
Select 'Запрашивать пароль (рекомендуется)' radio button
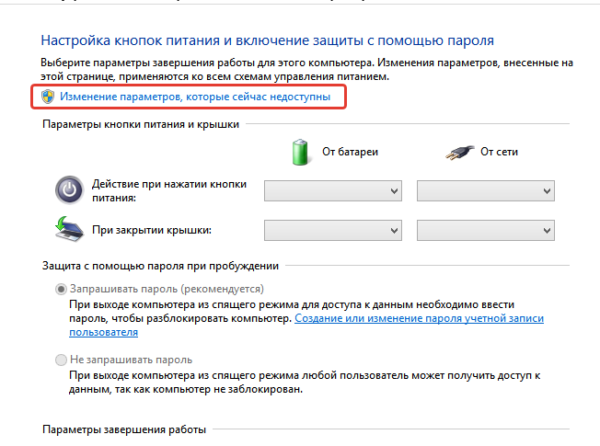[x=61, y=289]
